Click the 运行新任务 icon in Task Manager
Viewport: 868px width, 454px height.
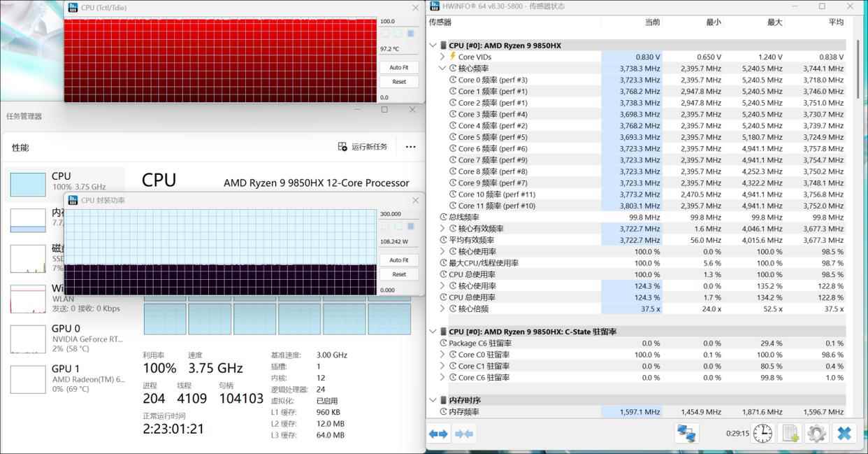[x=342, y=147]
